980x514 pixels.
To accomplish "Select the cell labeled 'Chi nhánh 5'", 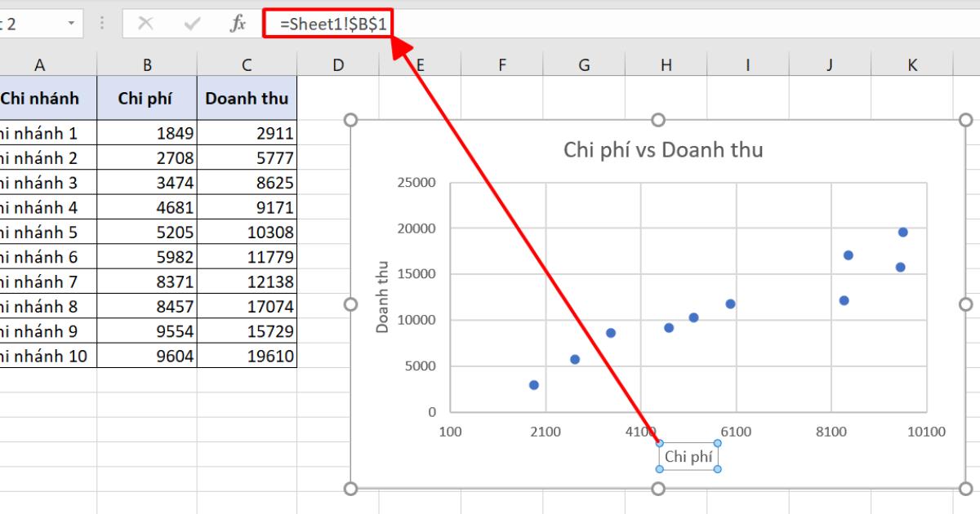I will click(x=39, y=232).
